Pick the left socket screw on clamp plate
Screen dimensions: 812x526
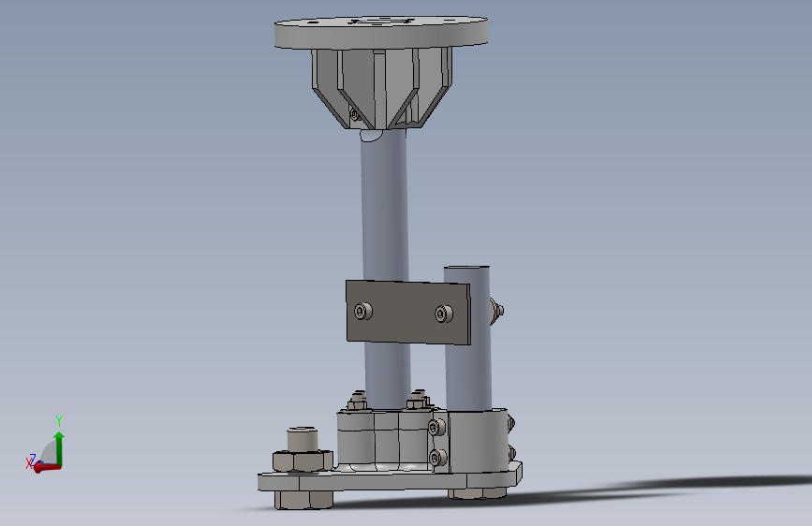pos(363,311)
